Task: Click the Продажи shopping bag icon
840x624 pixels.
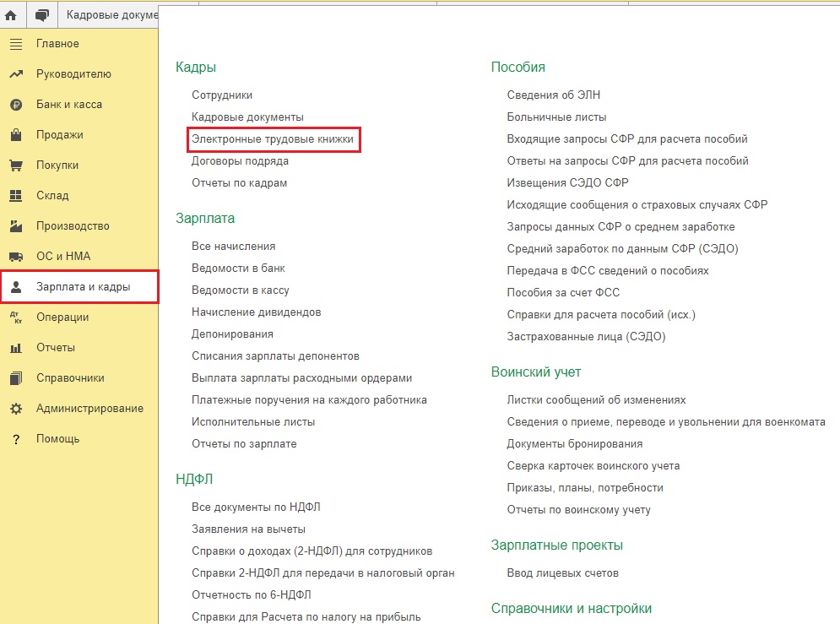Action: coord(16,134)
